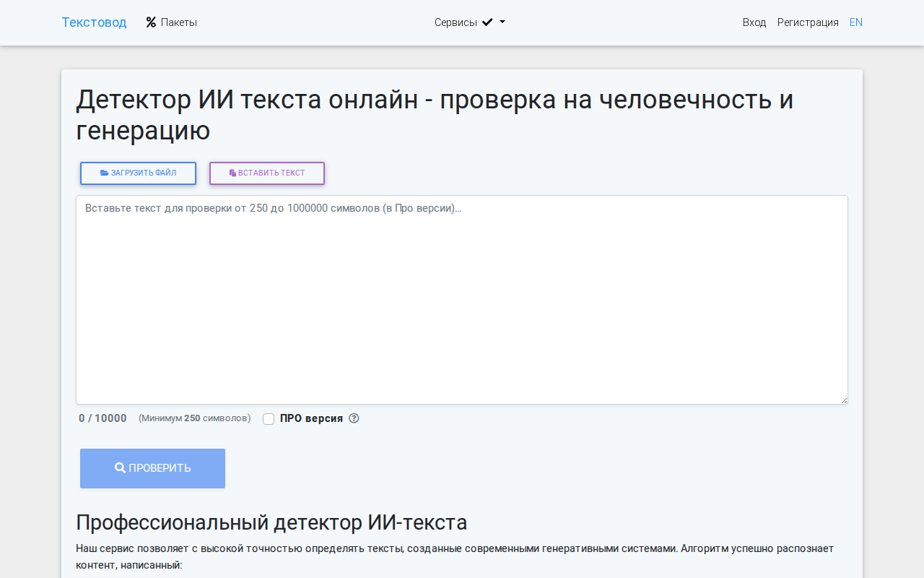924x578 pixels.
Task: Click the Вставить текст button
Action: [x=267, y=173]
